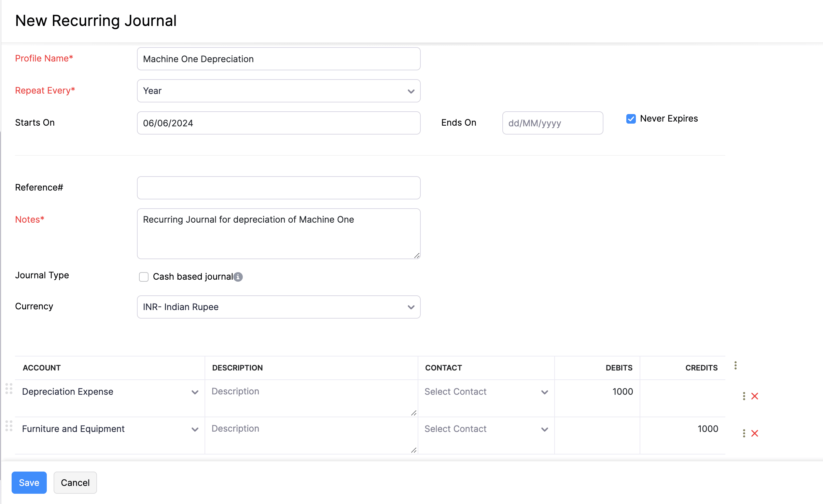Image resolution: width=823 pixels, height=504 pixels.
Task: Click the info icon beside Cash based journal
Action: coord(238,277)
